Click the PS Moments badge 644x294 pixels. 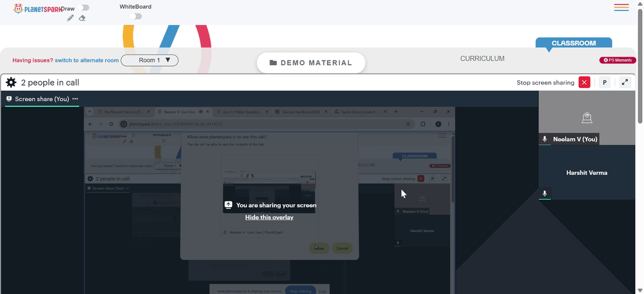click(618, 60)
